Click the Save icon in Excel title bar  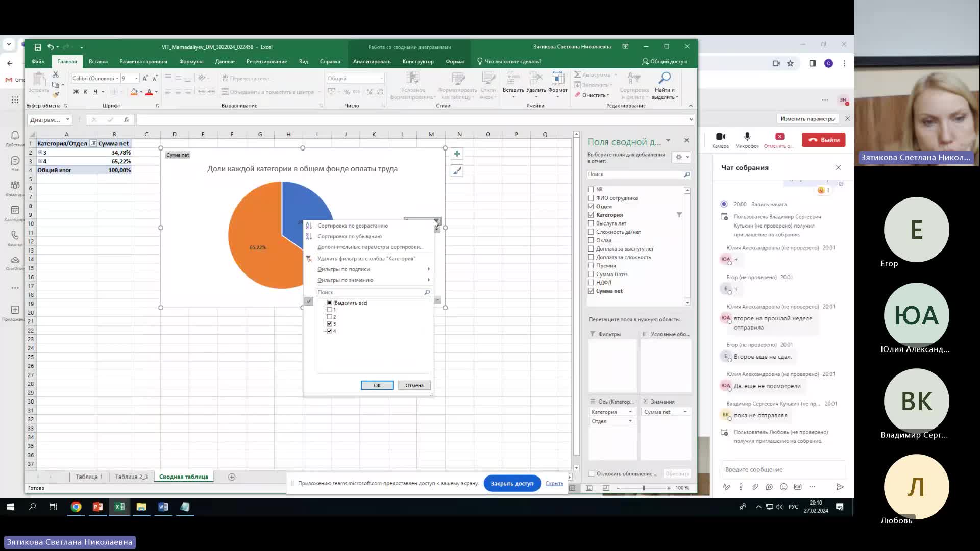(x=38, y=47)
